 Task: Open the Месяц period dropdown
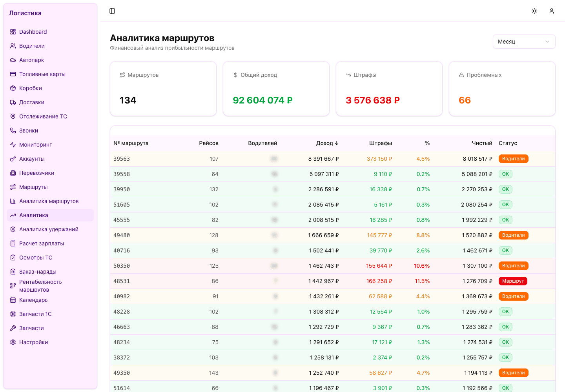pyautogui.click(x=524, y=42)
